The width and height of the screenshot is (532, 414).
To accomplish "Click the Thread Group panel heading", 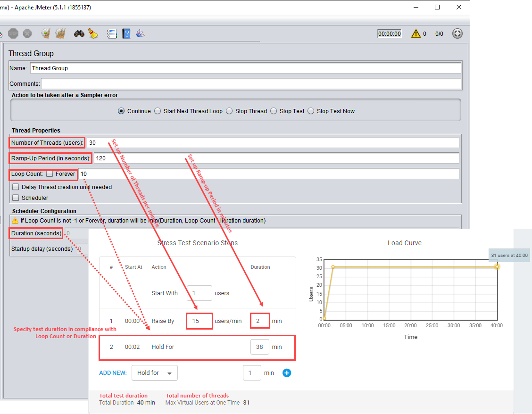I will pos(31,54).
